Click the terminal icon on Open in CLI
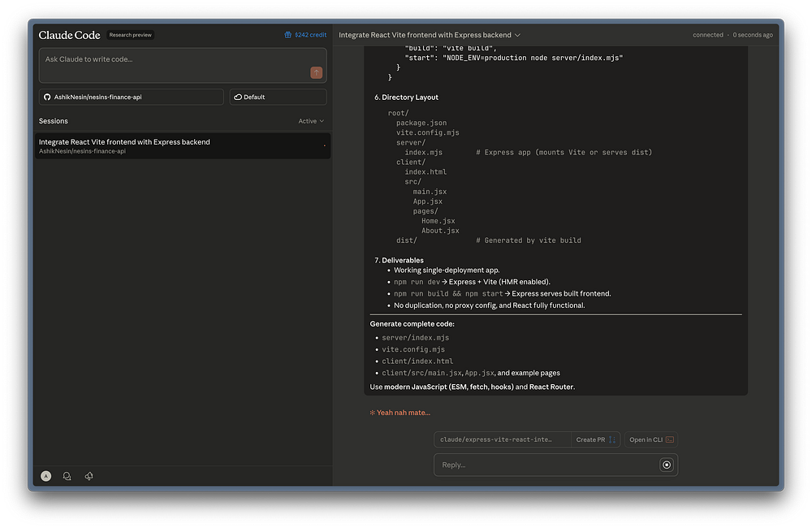Image resolution: width=812 pixels, height=528 pixels. pos(669,439)
